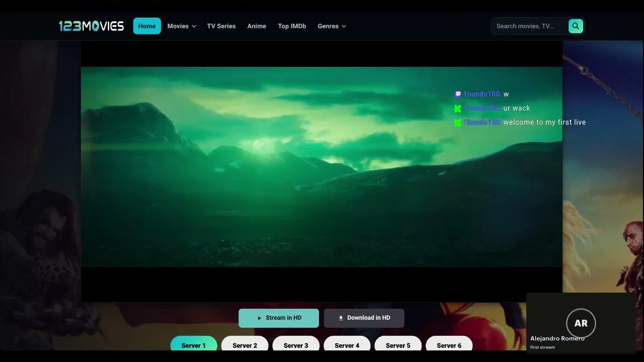This screenshot has width=644, height=362.
Task: Click the Stream in HD button
Action: (279, 318)
